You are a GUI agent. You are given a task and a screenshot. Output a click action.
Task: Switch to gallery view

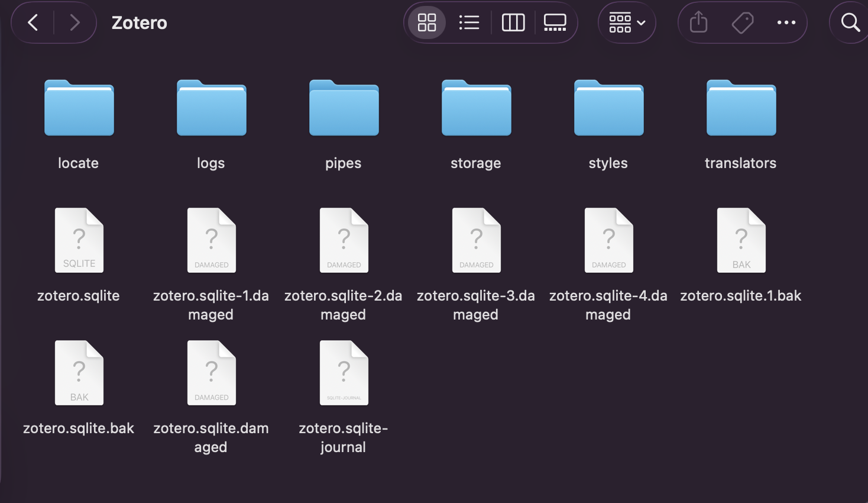click(555, 23)
